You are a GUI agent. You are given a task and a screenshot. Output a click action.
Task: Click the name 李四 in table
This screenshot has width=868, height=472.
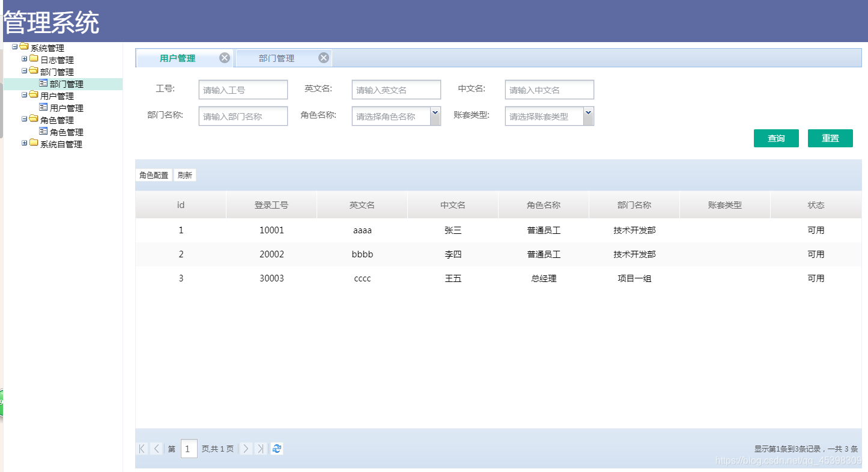point(453,254)
